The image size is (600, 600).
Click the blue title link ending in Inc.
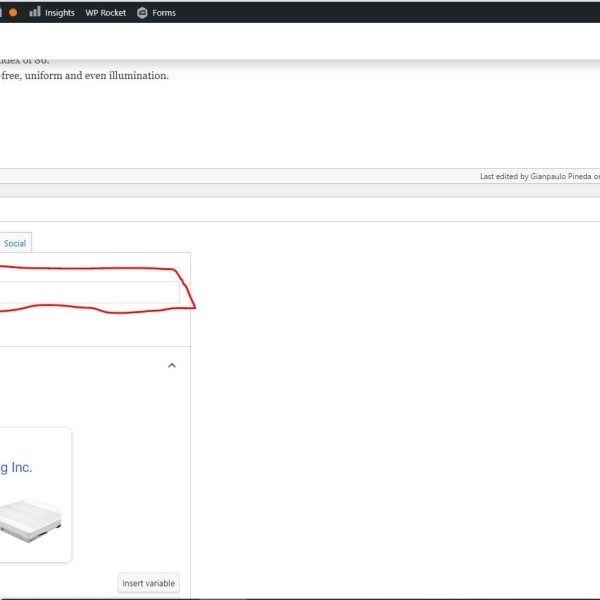click(16, 467)
